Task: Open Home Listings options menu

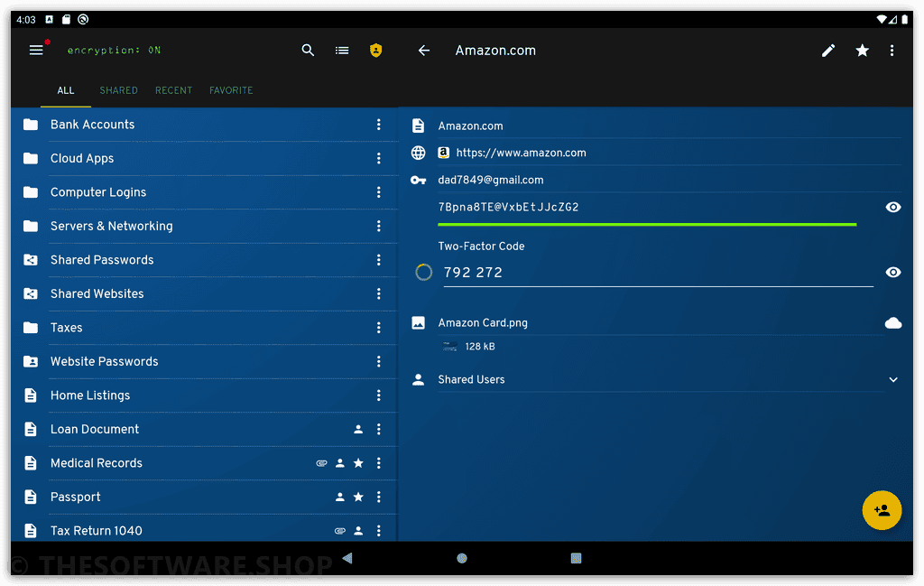Action: coord(378,395)
